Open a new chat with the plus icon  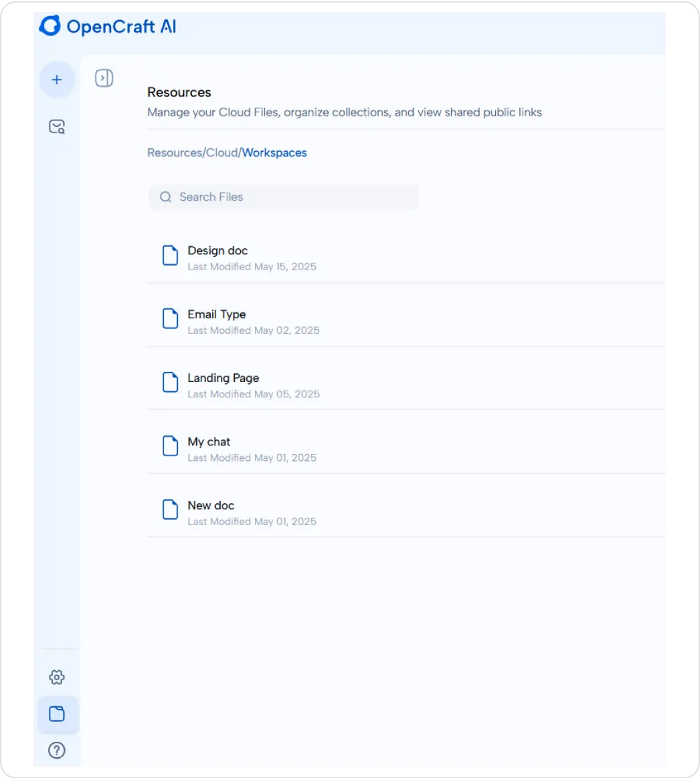57,79
